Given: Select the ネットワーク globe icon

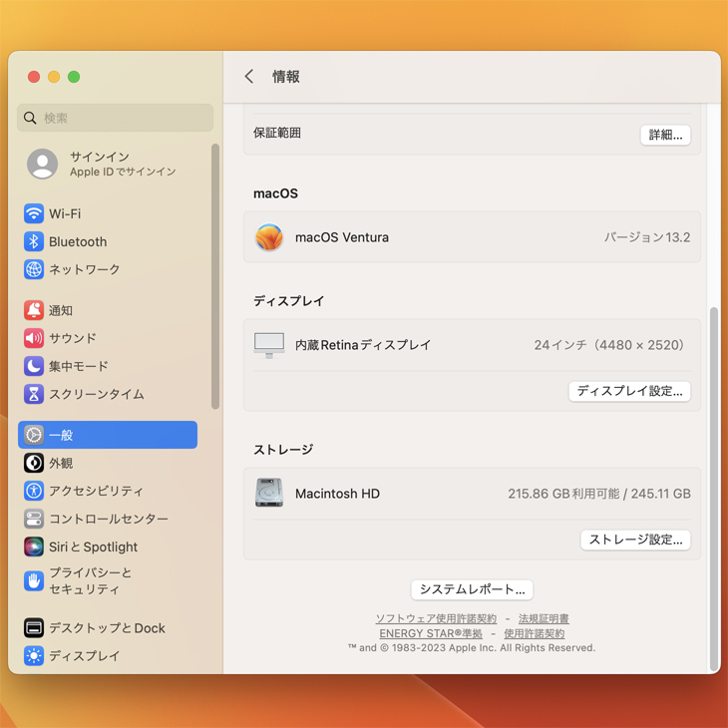Looking at the screenshot, I should (34, 269).
